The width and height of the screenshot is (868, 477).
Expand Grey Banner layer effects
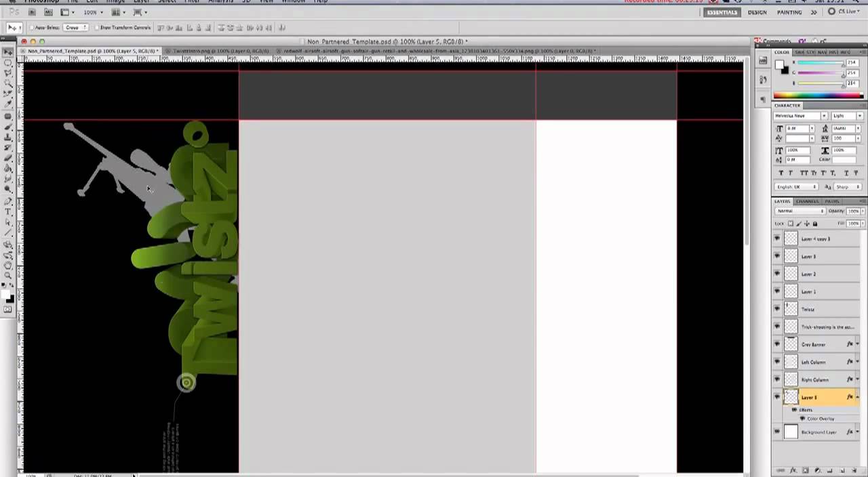point(858,344)
